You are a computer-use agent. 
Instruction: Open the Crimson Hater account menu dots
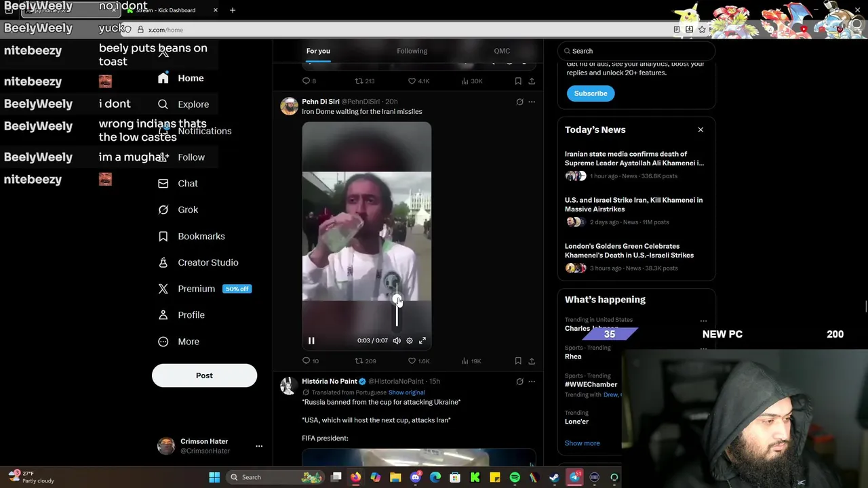tap(259, 446)
